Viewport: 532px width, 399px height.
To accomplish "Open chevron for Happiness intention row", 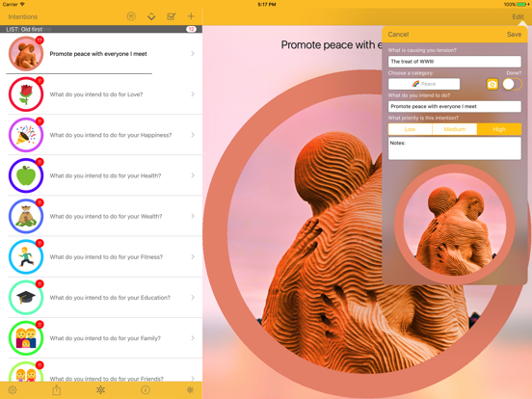I will pos(193,135).
